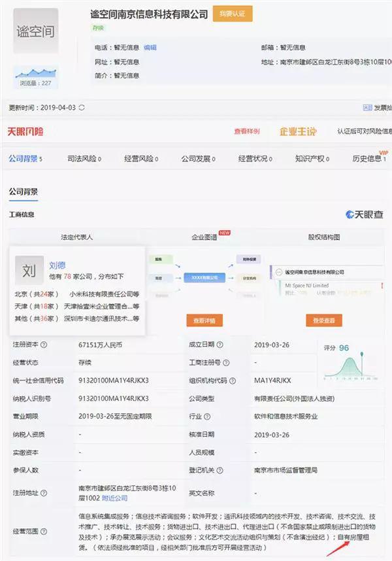Click the orange 我要认证 button

pyautogui.click(x=233, y=14)
